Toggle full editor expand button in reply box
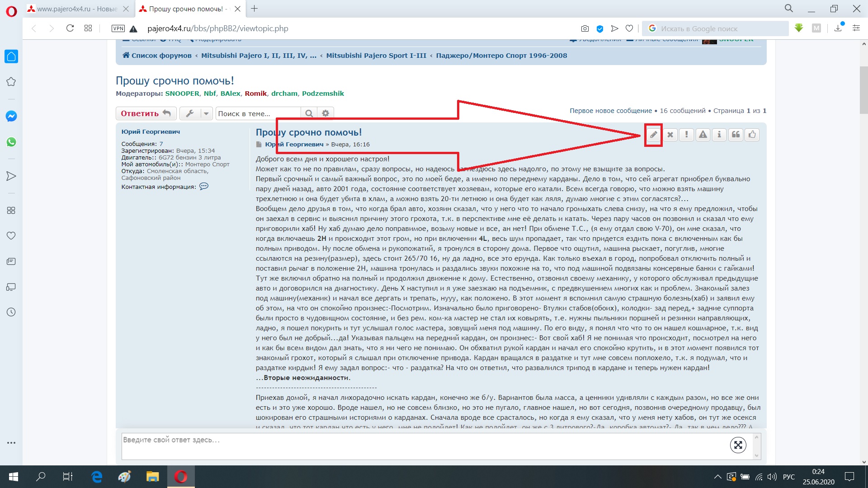Viewport: 868px width, 488px height. 738,445
